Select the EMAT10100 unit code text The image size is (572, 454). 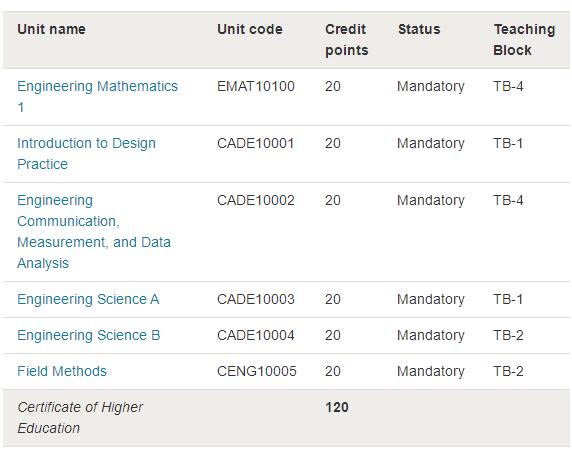click(x=256, y=86)
